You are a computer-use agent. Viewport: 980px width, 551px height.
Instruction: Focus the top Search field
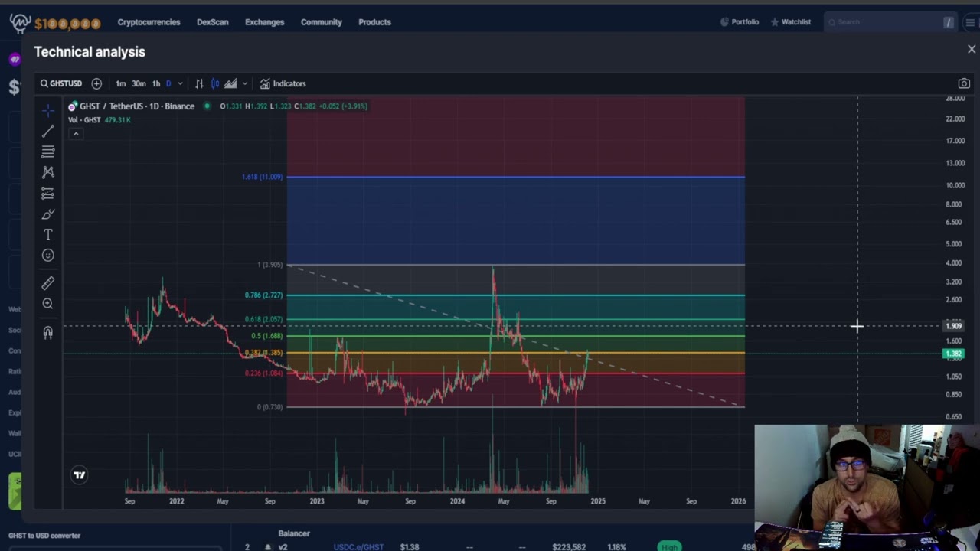pyautogui.click(x=891, y=22)
